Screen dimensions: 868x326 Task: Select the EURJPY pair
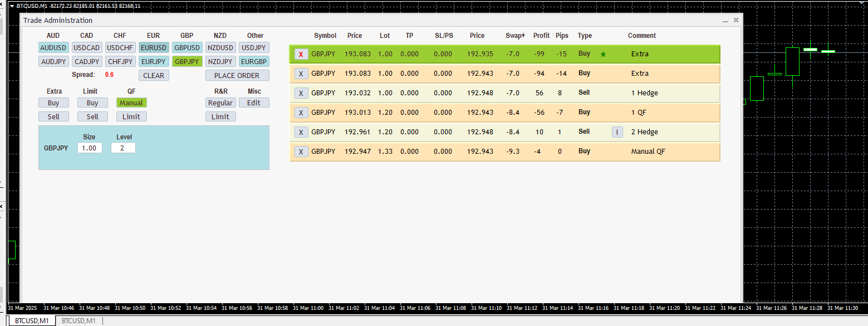pos(154,61)
